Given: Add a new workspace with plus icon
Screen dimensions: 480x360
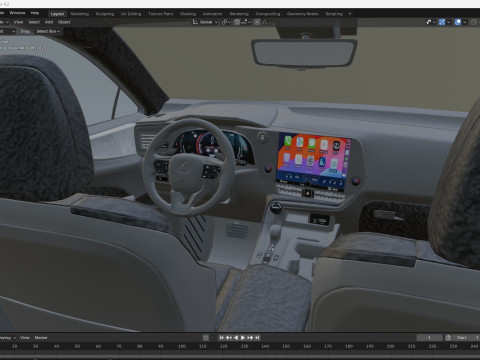Looking at the screenshot, I should coord(350,14).
